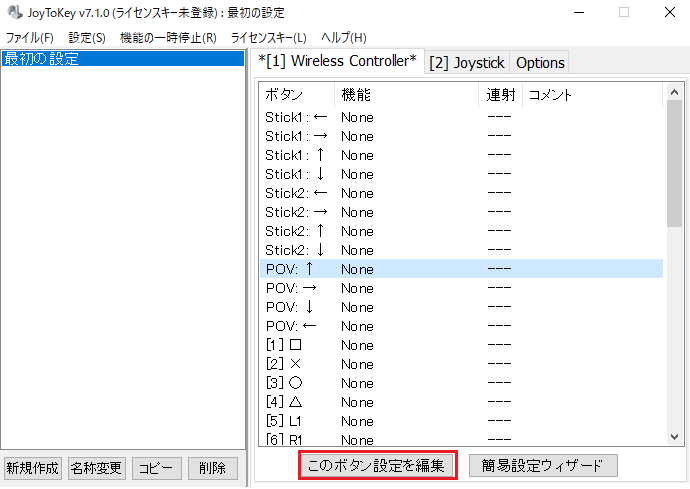Select the Stick2: ↓ row
This screenshot has width=690, height=489.
coord(462,250)
